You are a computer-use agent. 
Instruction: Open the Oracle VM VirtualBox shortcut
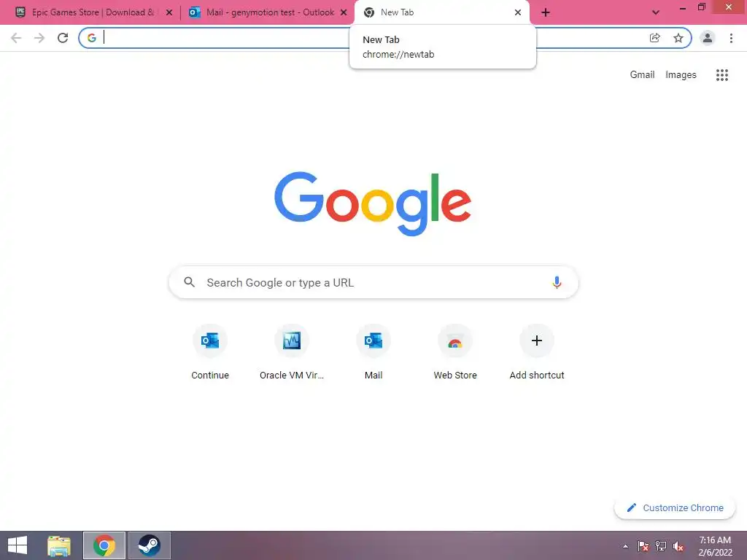[292, 352]
